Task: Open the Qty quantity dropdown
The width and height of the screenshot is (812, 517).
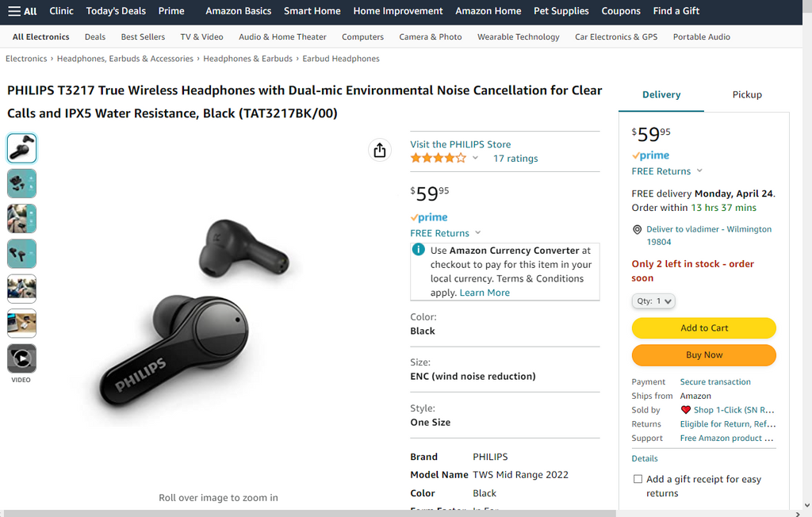Action: (x=653, y=301)
